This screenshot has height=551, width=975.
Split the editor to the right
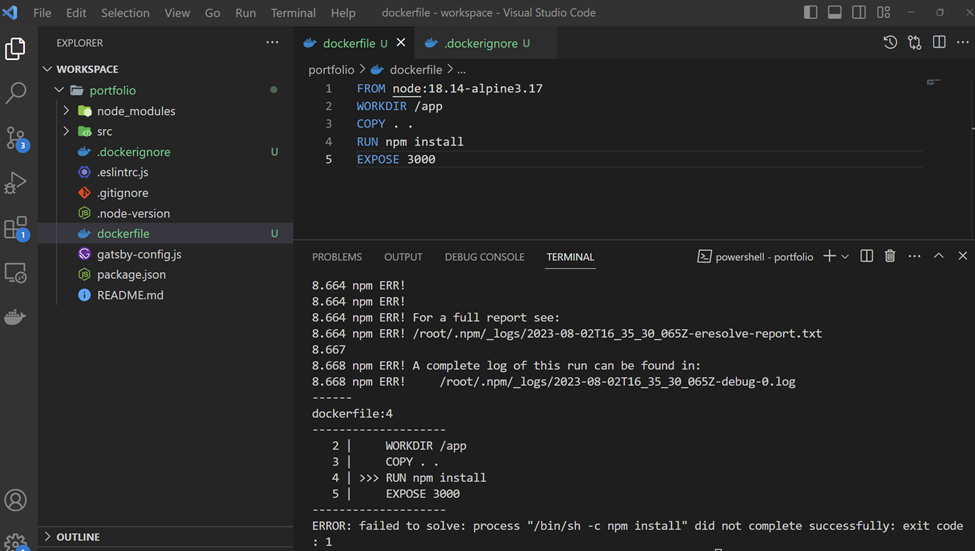coord(939,42)
